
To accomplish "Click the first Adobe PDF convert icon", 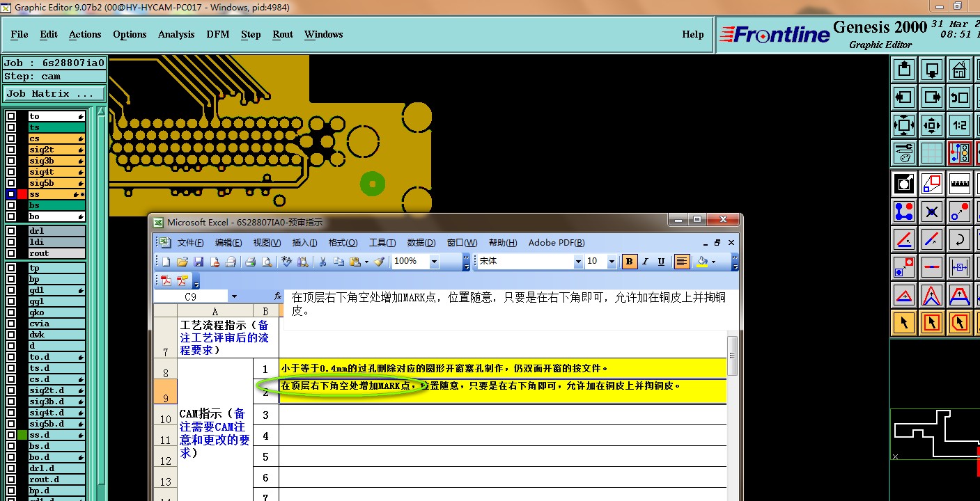I will (x=166, y=280).
